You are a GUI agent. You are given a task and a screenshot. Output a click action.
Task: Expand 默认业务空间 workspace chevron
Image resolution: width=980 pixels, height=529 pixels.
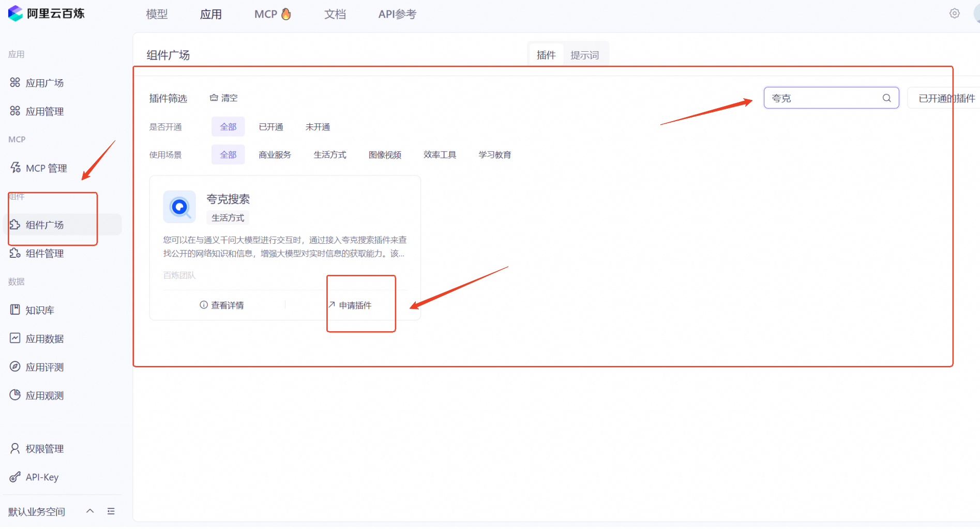[90, 511]
